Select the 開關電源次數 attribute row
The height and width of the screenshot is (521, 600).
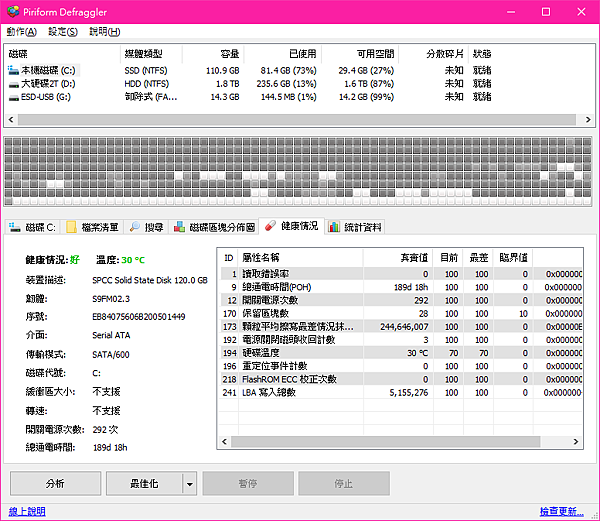click(401, 300)
